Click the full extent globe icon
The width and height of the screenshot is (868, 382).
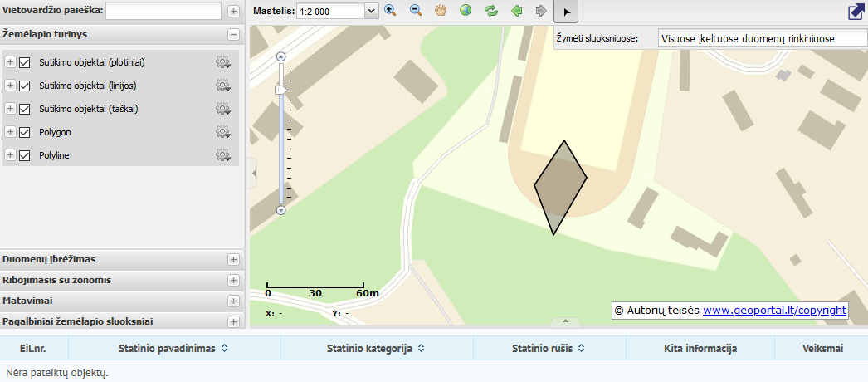pyautogui.click(x=466, y=11)
